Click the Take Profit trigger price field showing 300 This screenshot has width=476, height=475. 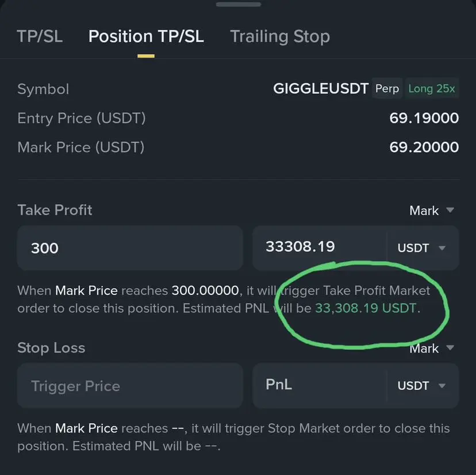(x=130, y=248)
